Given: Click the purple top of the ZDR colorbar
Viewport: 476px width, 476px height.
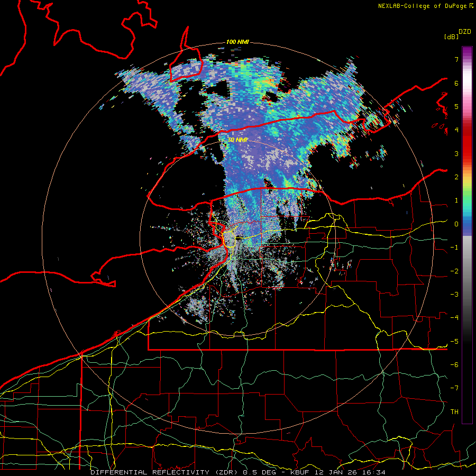Looking at the screenshot, I should (x=467, y=52).
